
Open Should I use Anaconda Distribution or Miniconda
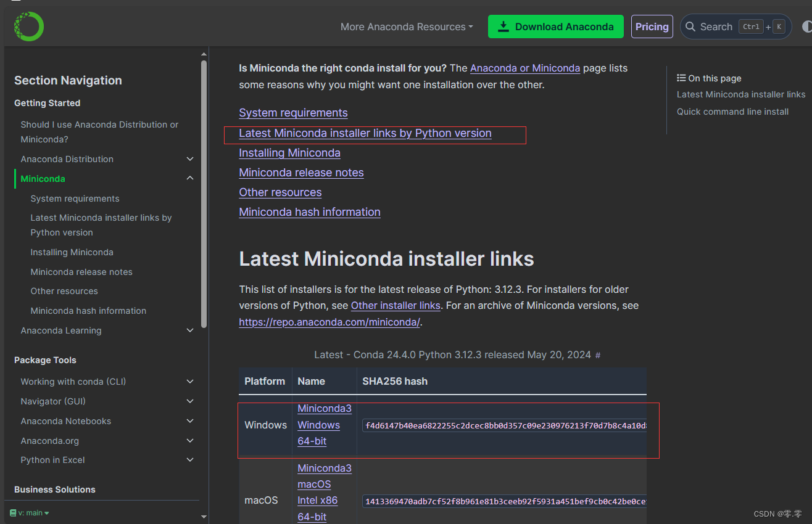click(99, 132)
